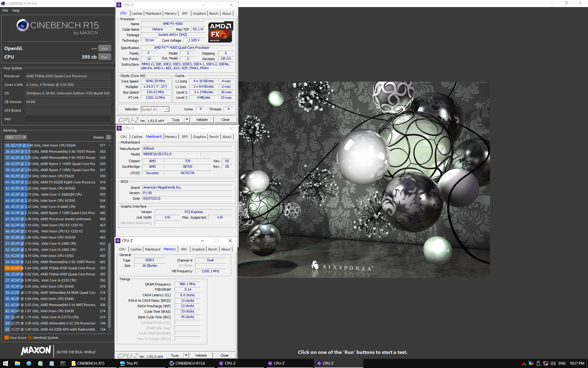Viewport: 588px width, 368px height.
Task: Click the Cinebench R15 sphere logo
Action: coord(23,25)
